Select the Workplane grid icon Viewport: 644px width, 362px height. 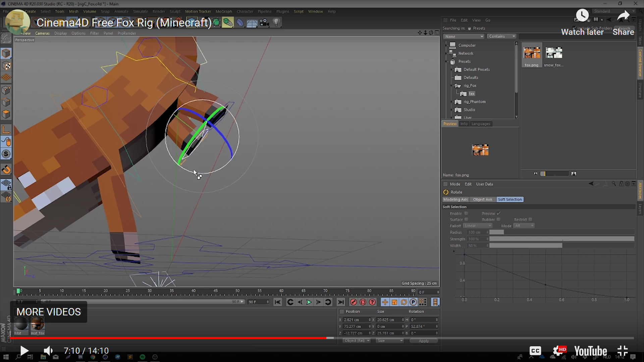point(6,78)
